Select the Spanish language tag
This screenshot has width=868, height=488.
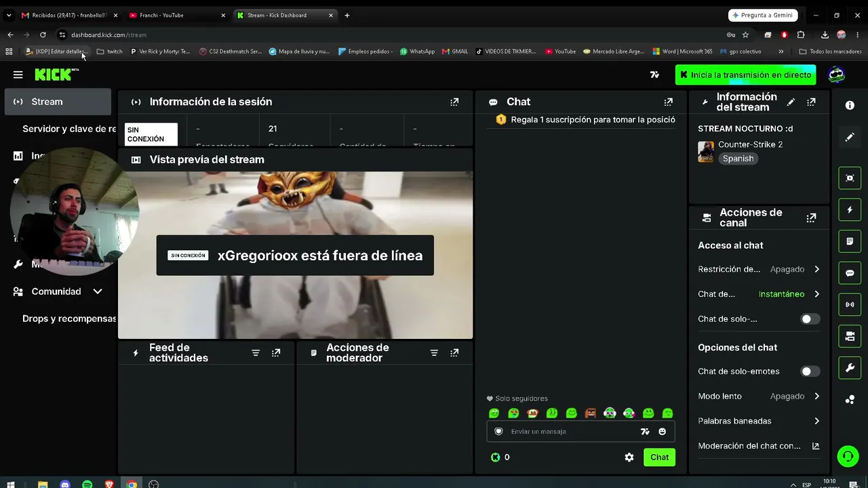738,159
